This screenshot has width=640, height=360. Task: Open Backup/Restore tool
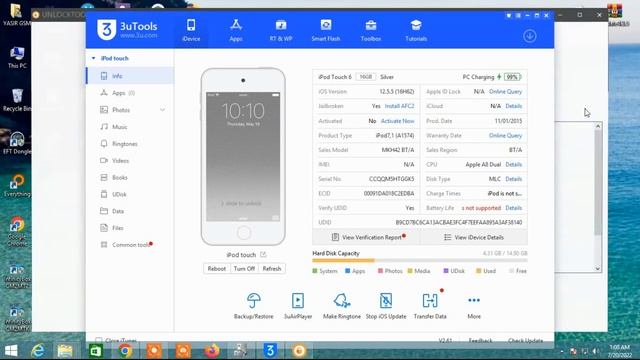(x=253, y=306)
